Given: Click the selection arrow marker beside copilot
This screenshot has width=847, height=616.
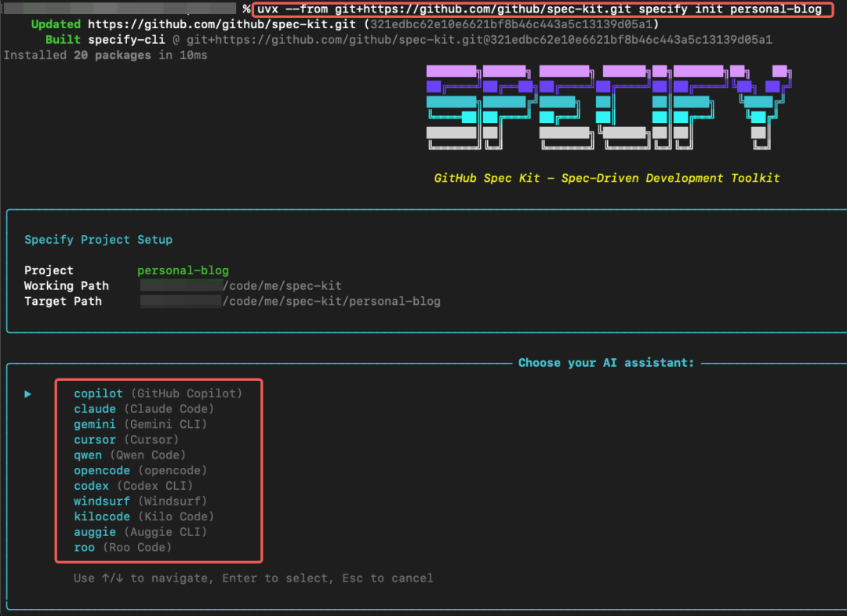Looking at the screenshot, I should (x=27, y=394).
